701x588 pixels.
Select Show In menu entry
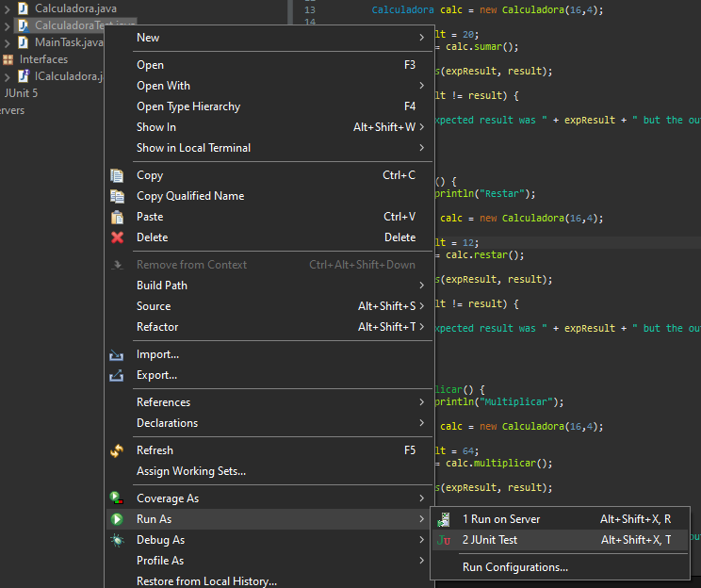click(x=269, y=127)
